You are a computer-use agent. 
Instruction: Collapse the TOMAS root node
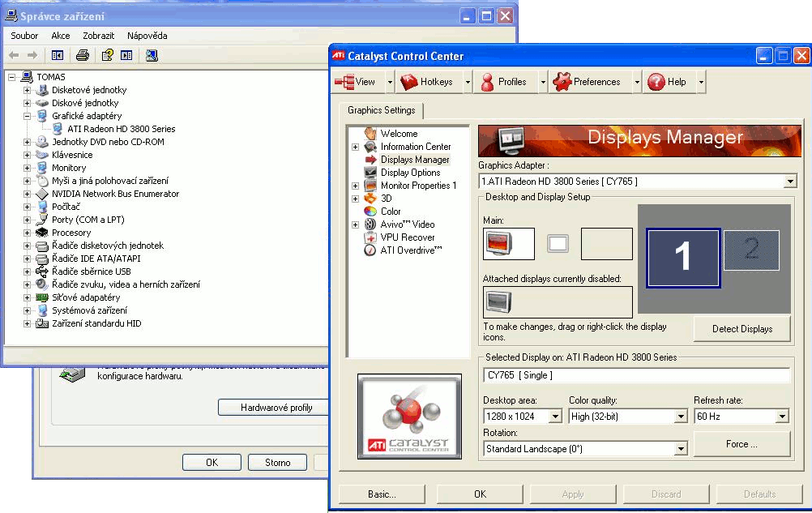tap(11, 77)
